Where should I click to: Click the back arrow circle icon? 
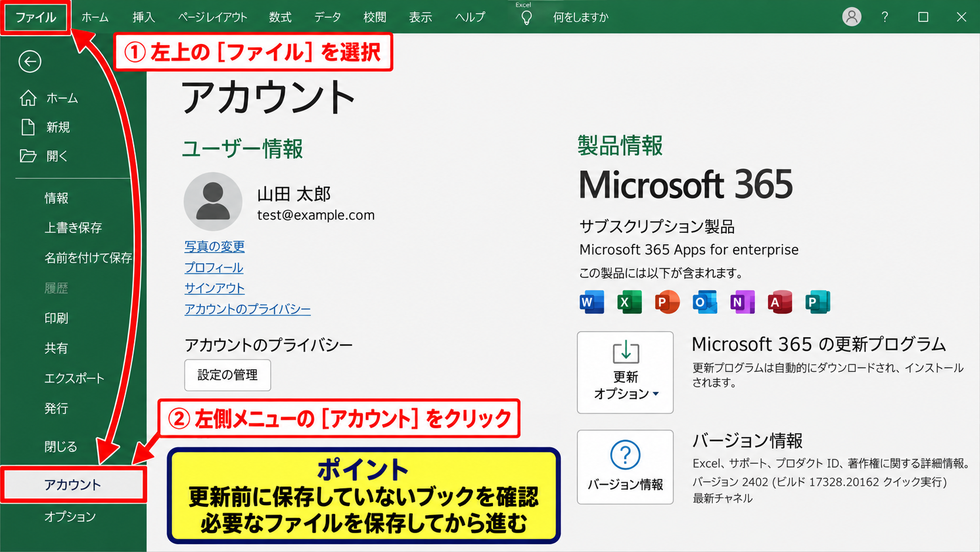pyautogui.click(x=30, y=62)
